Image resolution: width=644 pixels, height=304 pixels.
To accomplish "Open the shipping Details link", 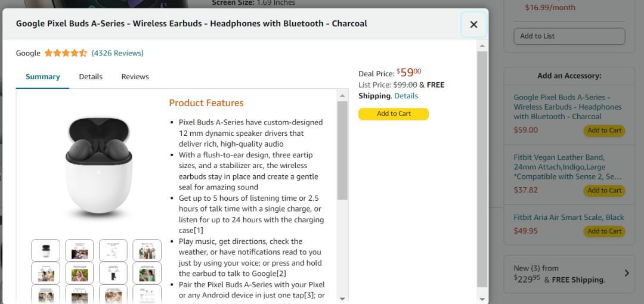I will pyautogui.click(x=406, y=96).
